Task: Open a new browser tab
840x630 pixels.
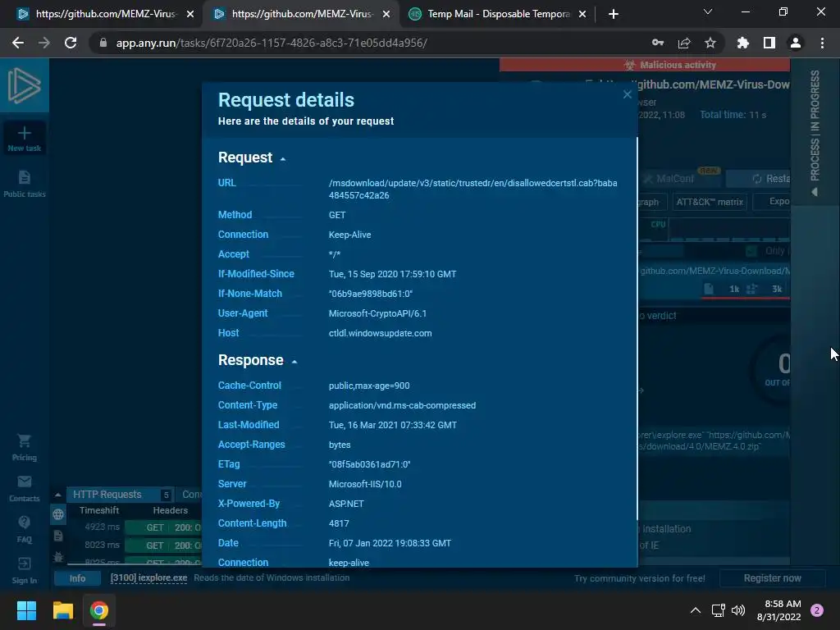Action: pyautogui.click(x=614, y=14)
